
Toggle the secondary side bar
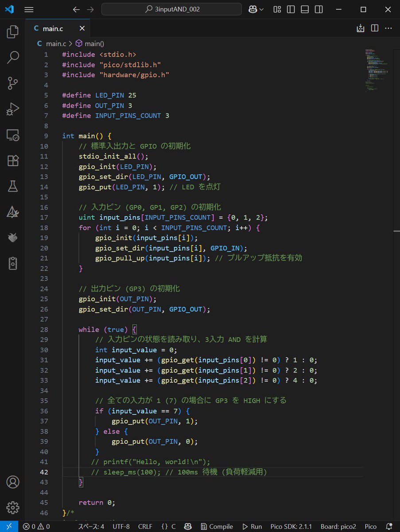pyautogui.click(x=318, y=9)
